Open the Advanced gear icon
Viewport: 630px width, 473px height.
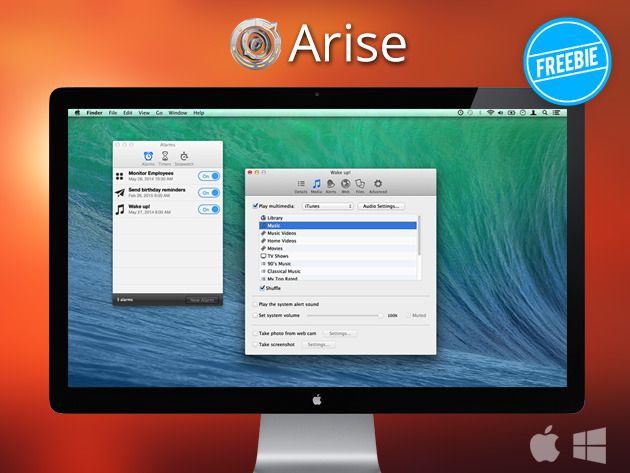(x=378, y=185)
